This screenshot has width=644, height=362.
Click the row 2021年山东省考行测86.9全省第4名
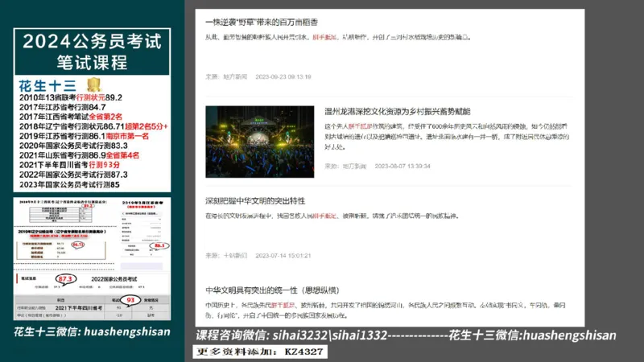click(x=79, y=155)
